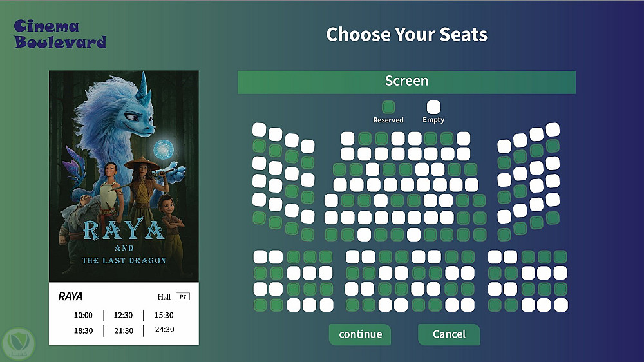Click the Reserved green legend swatch

coord(388,107)
